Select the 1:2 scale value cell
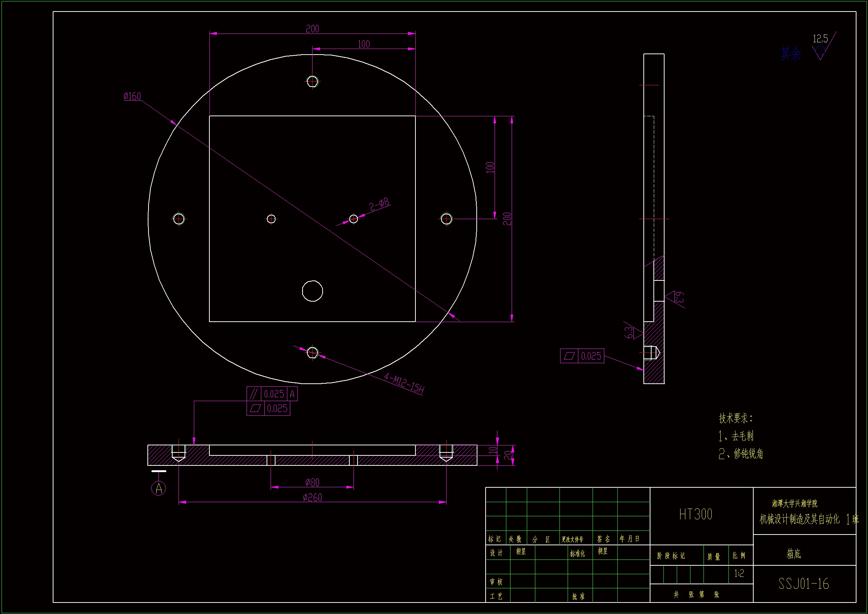The height and width of the screenshot is (614, 868). pos(739,574)
